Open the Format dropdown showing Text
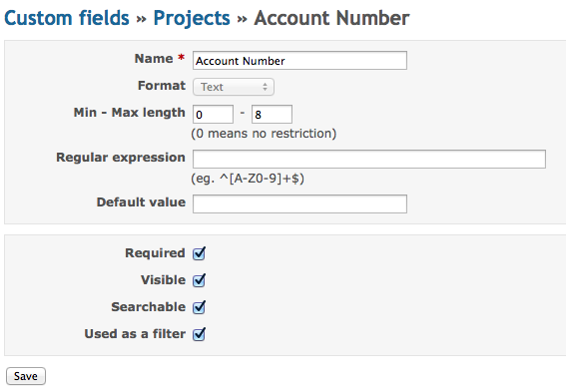Image resolution: width=566 pixels, height=392 pixels. [x=234, y=87]
